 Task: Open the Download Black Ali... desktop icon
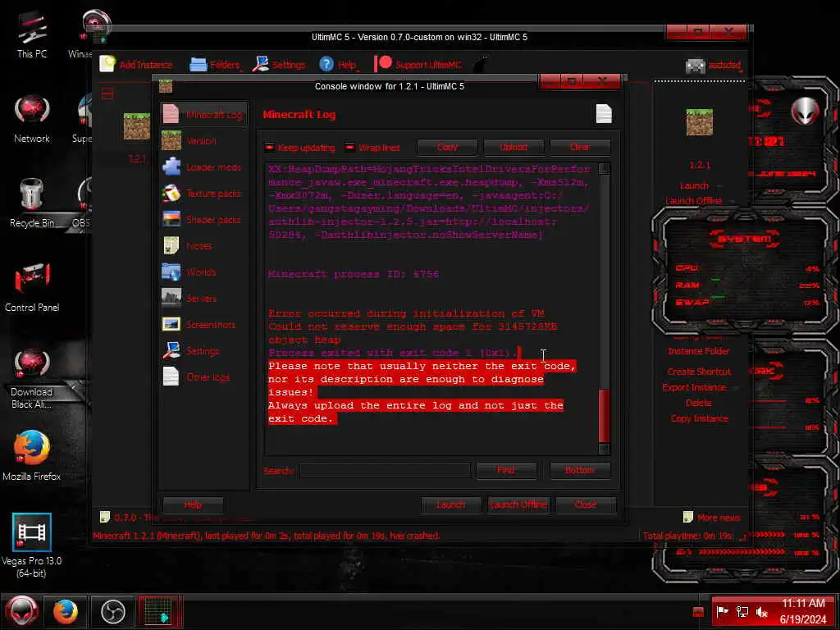[32, 379]
